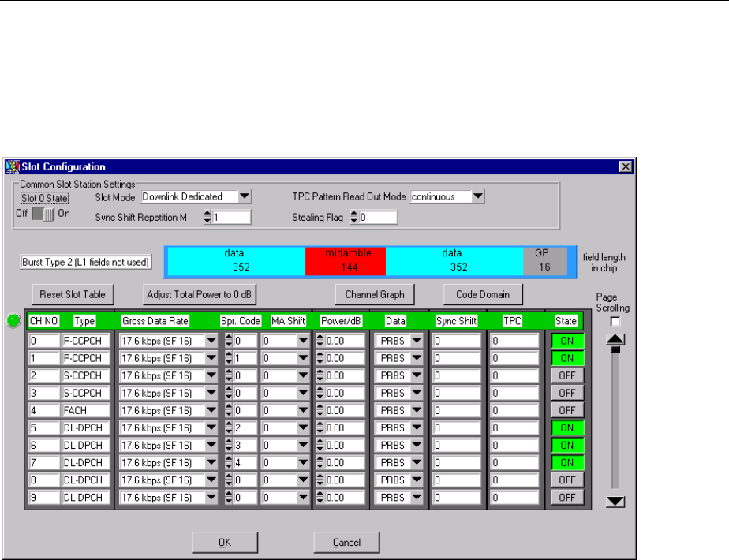Click the gray GP 16 field

[545, 261]
